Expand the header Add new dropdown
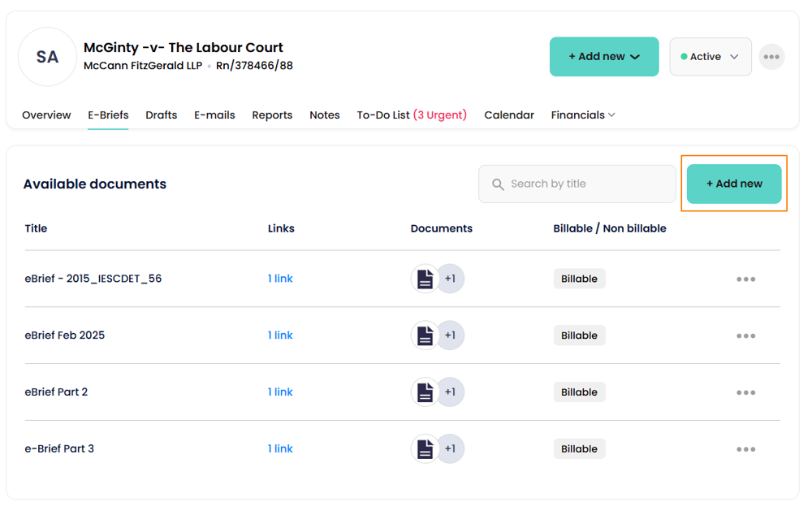The width and height of the screenshot is (812, 511). pyautogui.click(x=604, y=57)
